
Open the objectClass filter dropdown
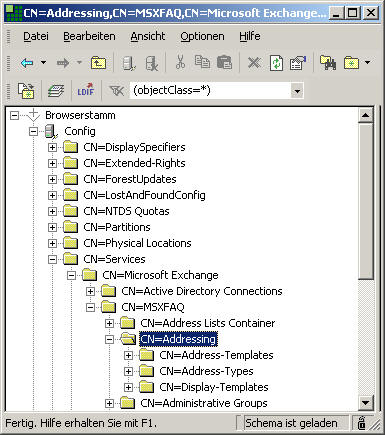tap(297, 91)
